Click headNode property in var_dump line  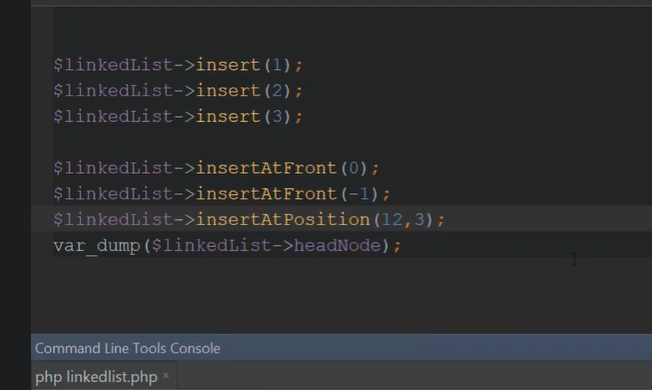click(337, 246)
